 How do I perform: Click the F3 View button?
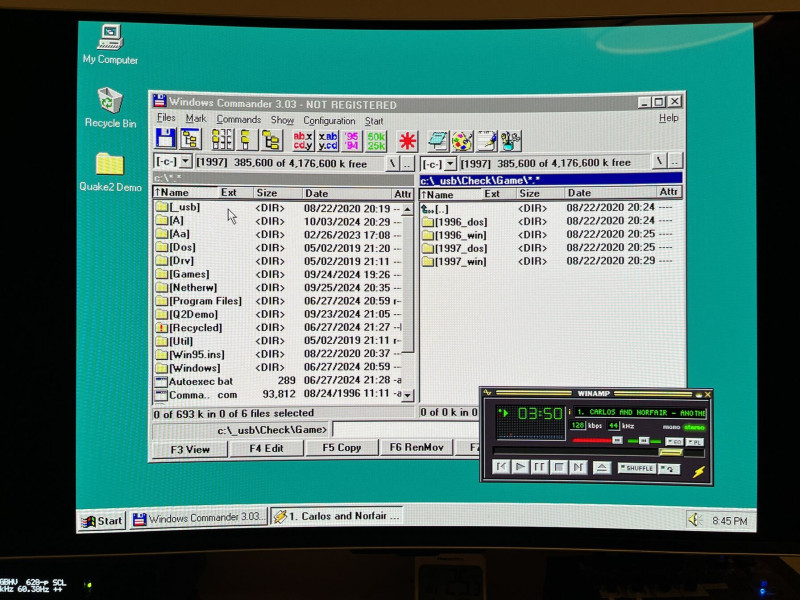point(190,449)
